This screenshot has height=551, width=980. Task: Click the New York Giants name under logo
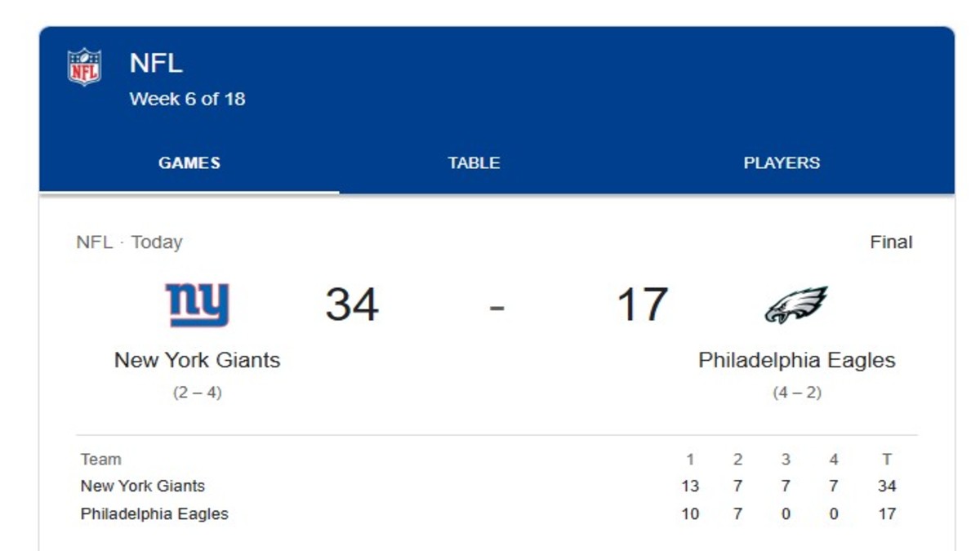197,360
